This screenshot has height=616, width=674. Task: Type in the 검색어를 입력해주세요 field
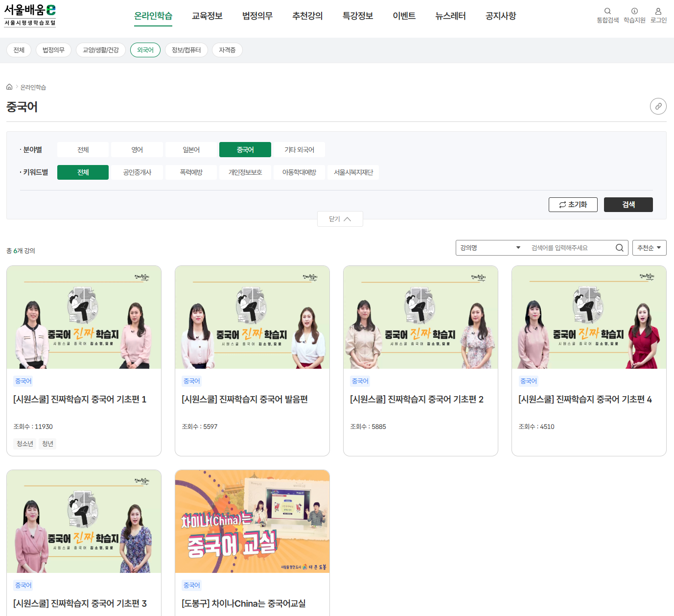tap(570, 248)
